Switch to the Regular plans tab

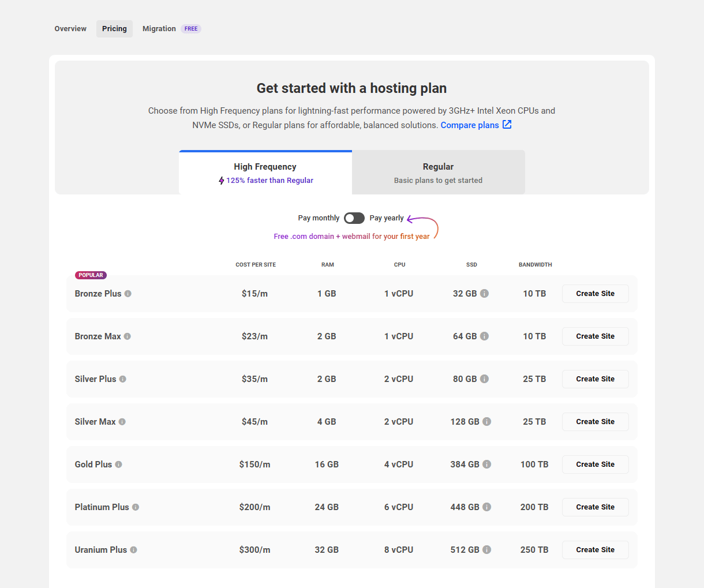pos(438,173)
